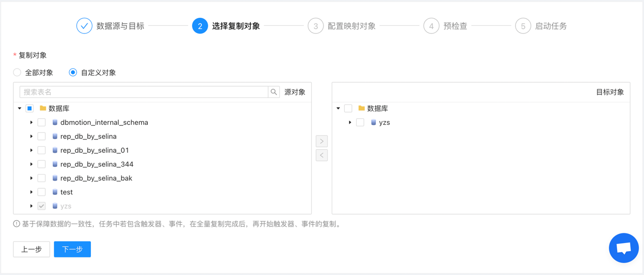Select the 全部对象 radio button
The height and width of the screenshot is (275, 644).
tap(17, 73)
